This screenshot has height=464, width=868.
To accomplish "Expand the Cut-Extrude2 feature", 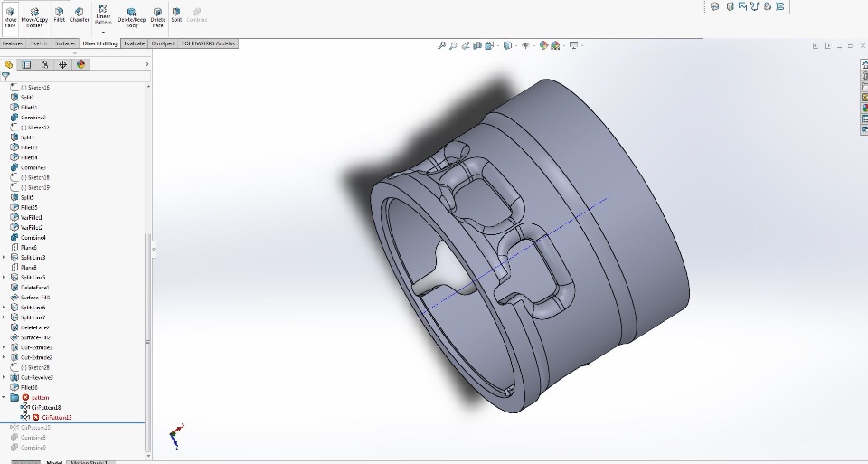I will coord(4,357).
